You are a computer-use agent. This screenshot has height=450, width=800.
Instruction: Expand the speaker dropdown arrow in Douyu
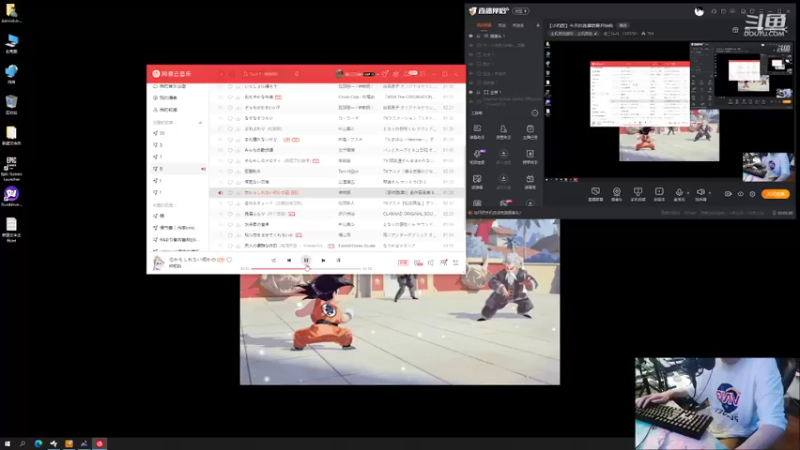coord(710,193)
